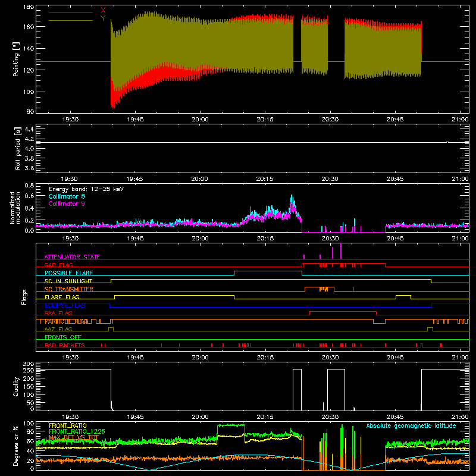Click the 20:45 time label under Flags plot

pos(395,358)
